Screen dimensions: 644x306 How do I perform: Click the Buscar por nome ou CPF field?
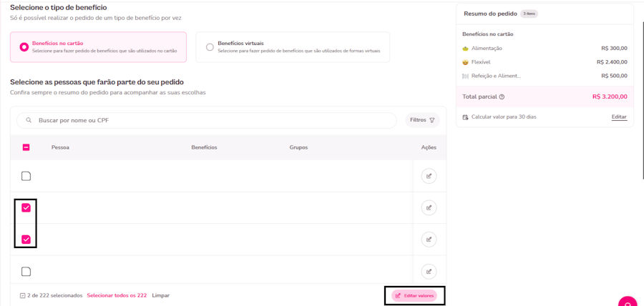215,120
